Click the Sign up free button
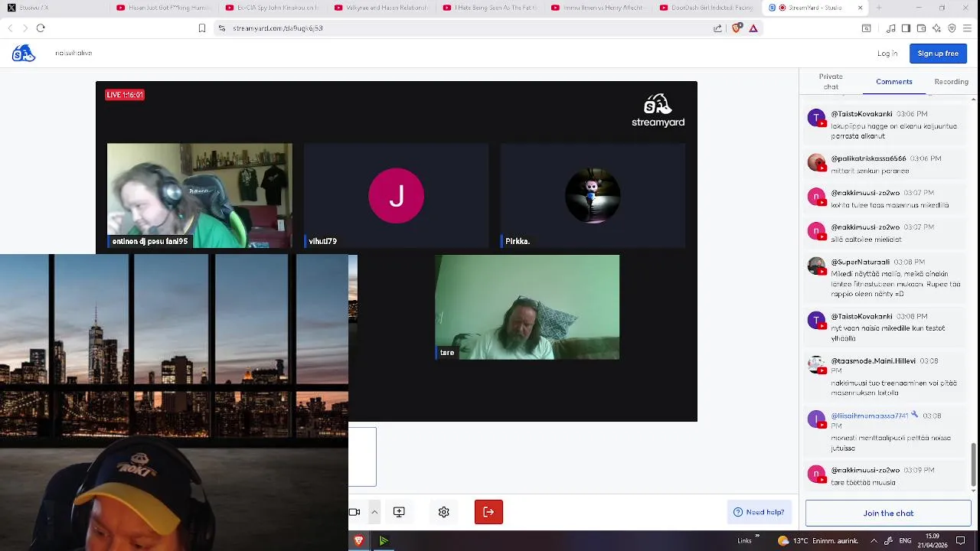Viewport: 980px width, 551px height. [x=938, y=54]
